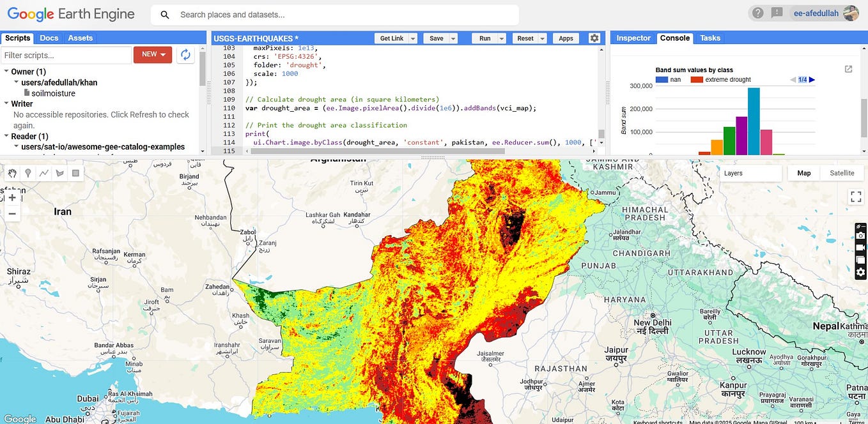868x424 pixels.
Task: Select the pan hand tool on the map
Action: point(12,173)
